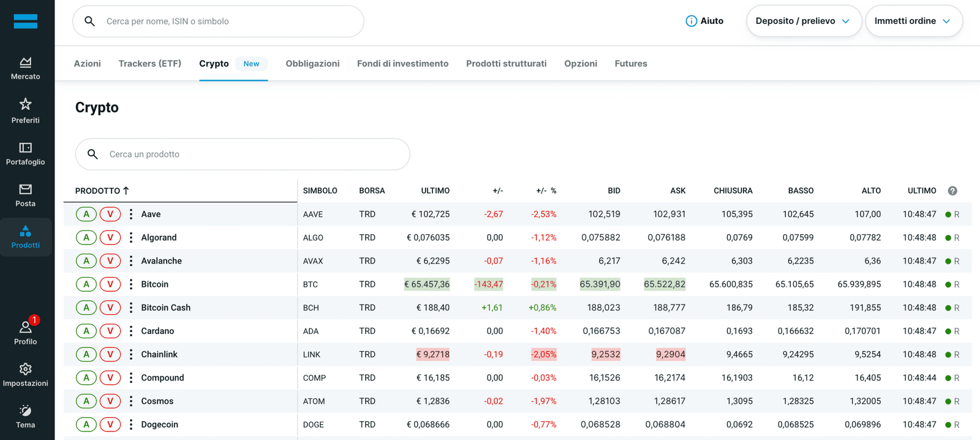Switch to Trackers (ETF) tab
The height and width of the screenshot is (440, 980).
149,63
